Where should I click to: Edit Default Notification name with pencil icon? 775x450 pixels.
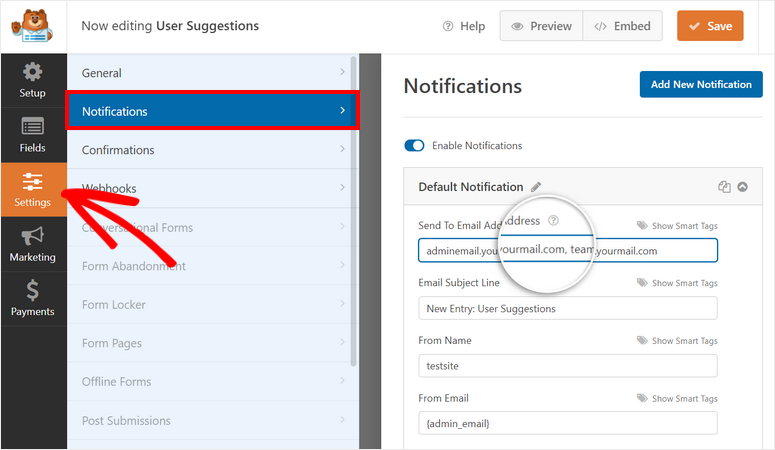[536, 187]
